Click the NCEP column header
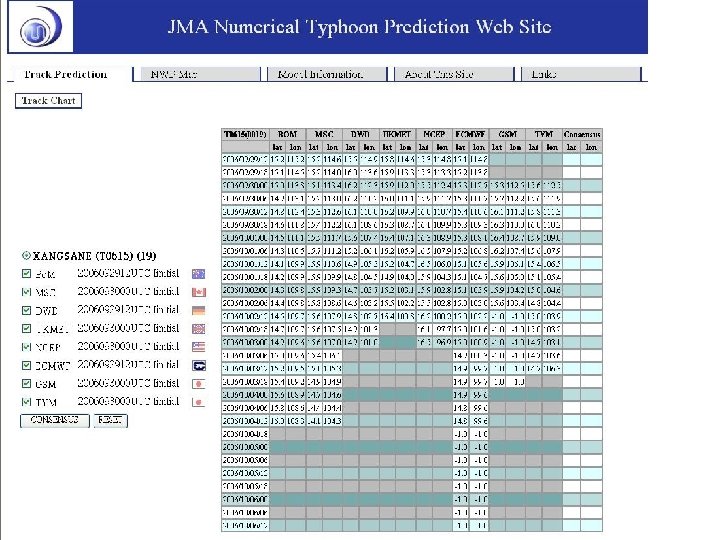The height and width of the screenshot is (540, 720). coord(434,135)
